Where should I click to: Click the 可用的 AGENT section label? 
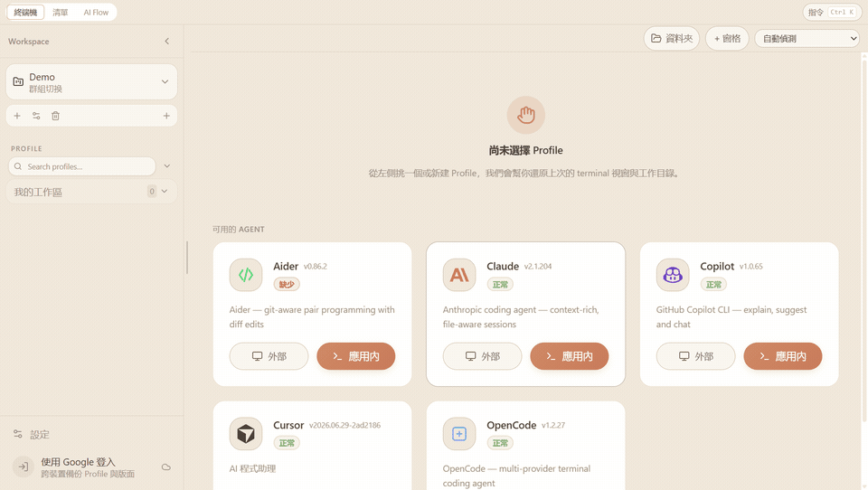pyautogui.click(x=239, y=230)
